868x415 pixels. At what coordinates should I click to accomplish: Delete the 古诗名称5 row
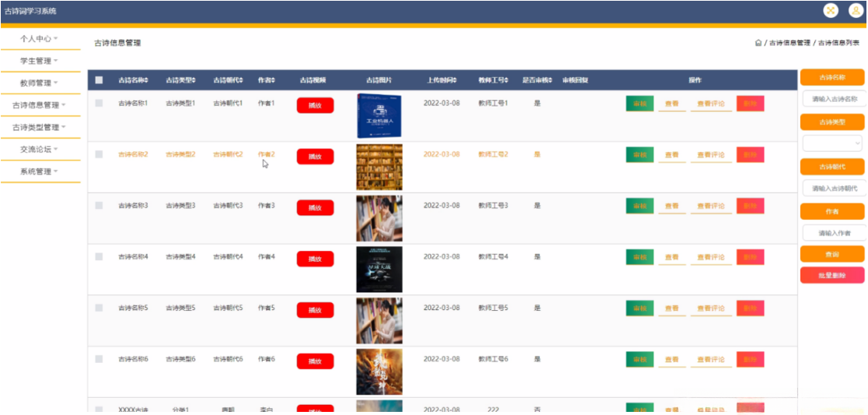coord(750,309)
